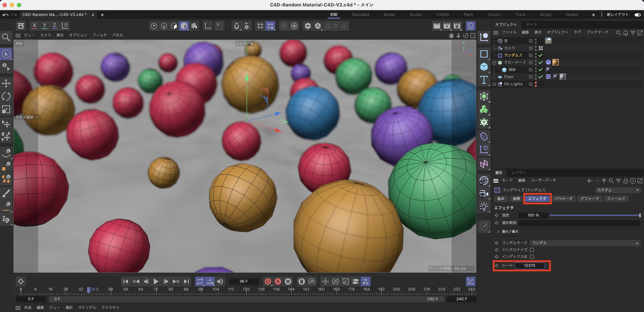The width and height of the screenshot is (644, 312).
Task: Click the シード value field
Action: [530, 266]
